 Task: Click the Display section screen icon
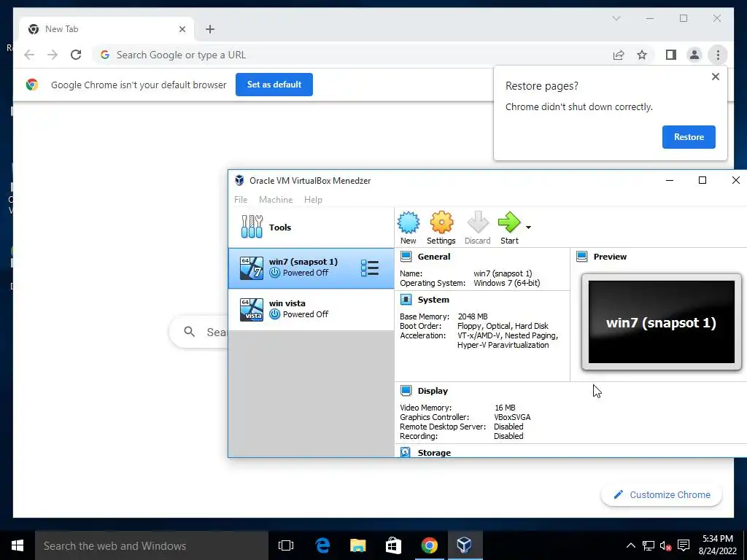[x=406, y=391]
